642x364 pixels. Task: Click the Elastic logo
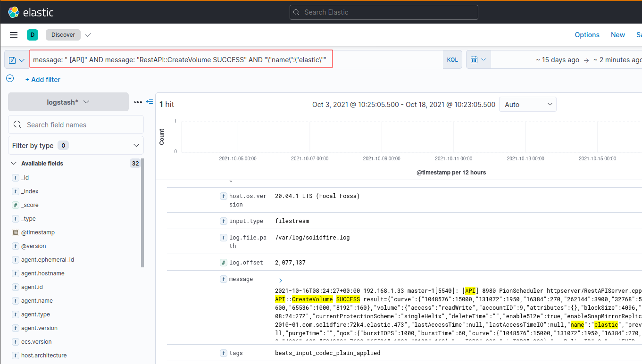[31, 12]
